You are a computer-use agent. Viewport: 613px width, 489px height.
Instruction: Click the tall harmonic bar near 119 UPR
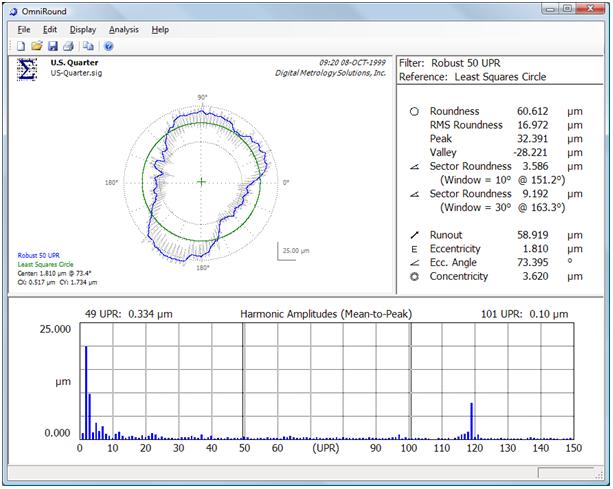pos(471,420)
